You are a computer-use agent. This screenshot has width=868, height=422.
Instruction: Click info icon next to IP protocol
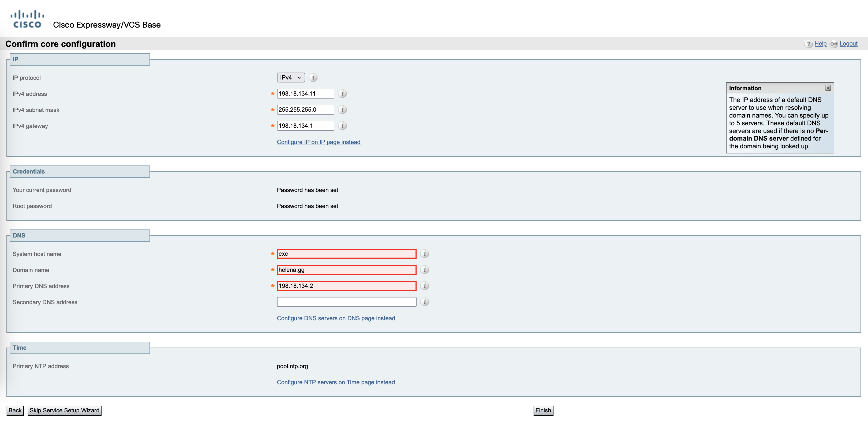(x=313, y=77)
